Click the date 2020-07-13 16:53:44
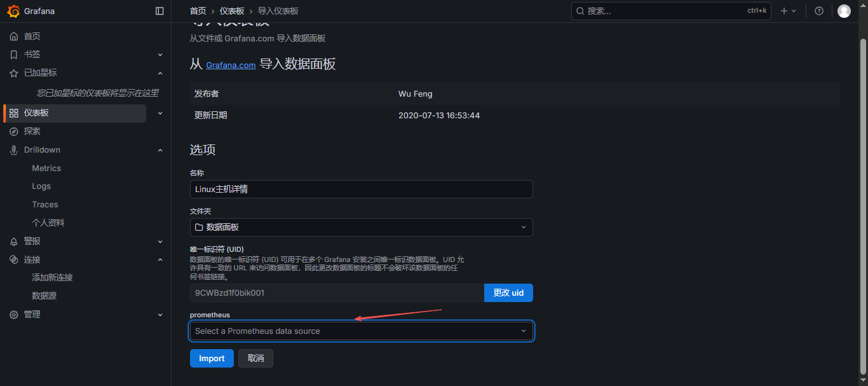This screenshot has height=386, width=868. coord(439,115)
